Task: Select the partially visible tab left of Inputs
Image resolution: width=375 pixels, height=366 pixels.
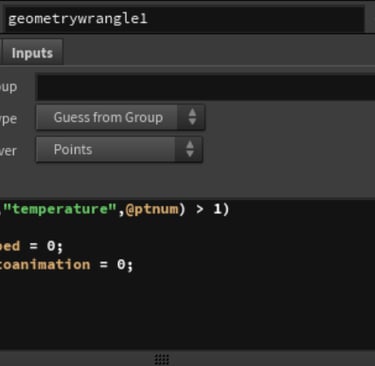Action: pyautogui.click(x=1, y=53)
